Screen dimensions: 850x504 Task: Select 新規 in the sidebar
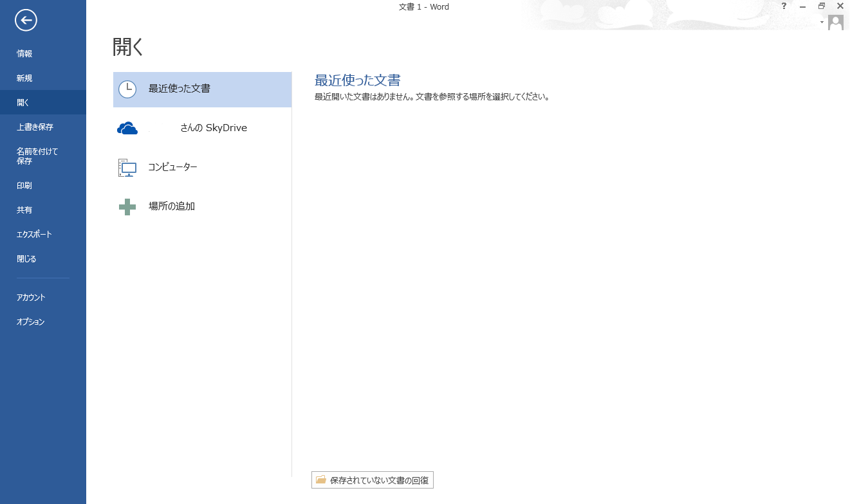tap(24, 78)
